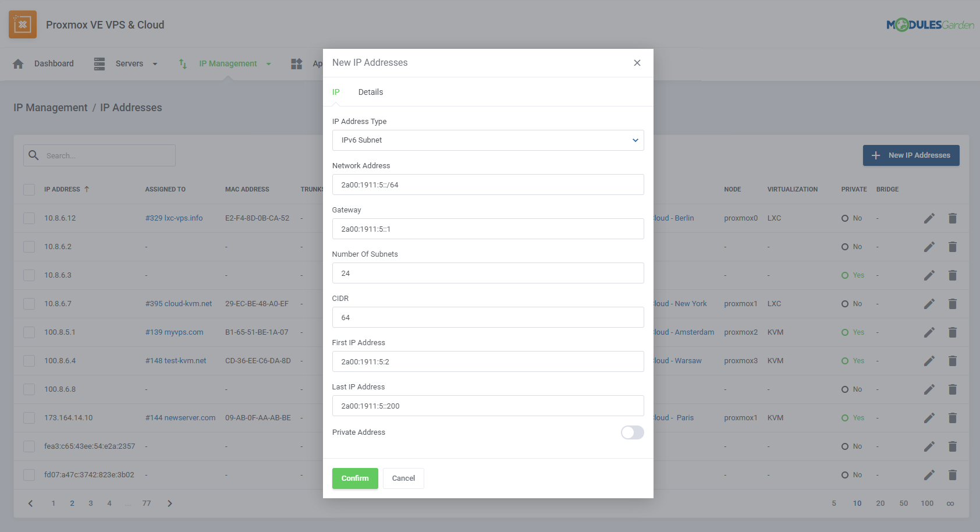Select the Servers navigation icon
980x532 pixels.
[99, 63]
